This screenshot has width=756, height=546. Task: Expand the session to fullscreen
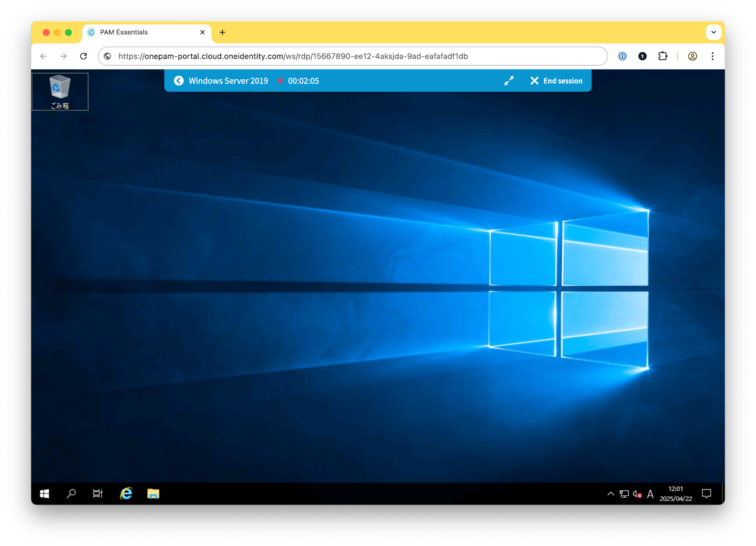tap(509, 81)
